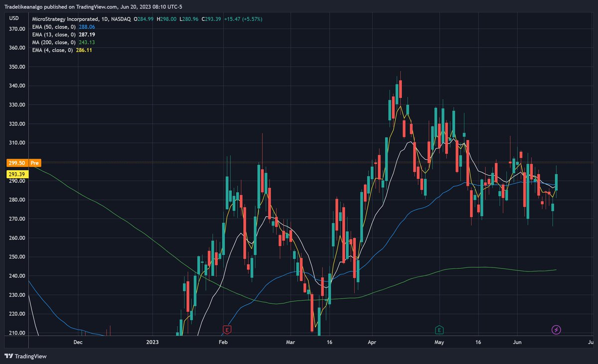
Task: Click the 250.00 price axis label
Action: 17,257
